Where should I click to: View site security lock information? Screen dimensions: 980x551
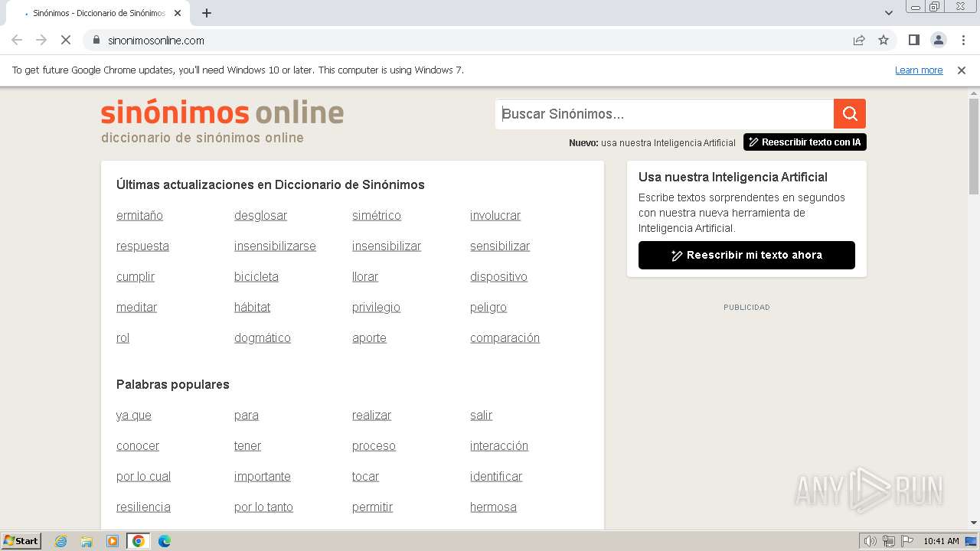pos(96,40)
